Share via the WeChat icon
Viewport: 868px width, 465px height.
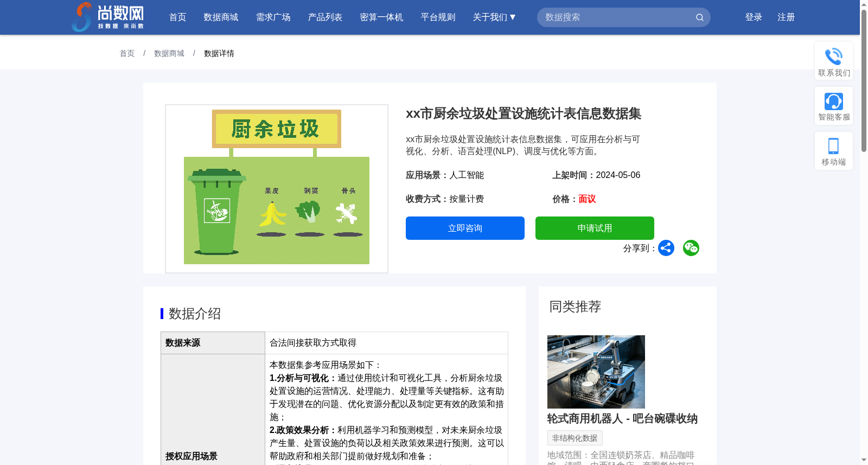pos(691,248)
